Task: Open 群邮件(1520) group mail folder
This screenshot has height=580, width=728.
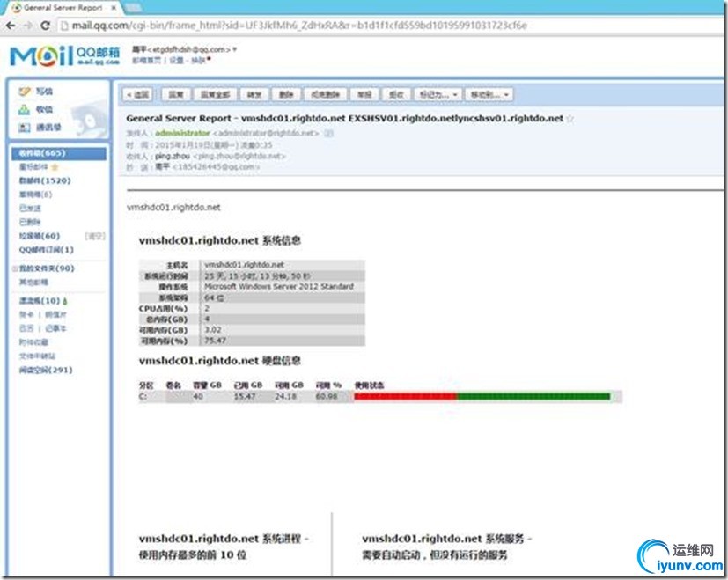Action: (45, 180)
